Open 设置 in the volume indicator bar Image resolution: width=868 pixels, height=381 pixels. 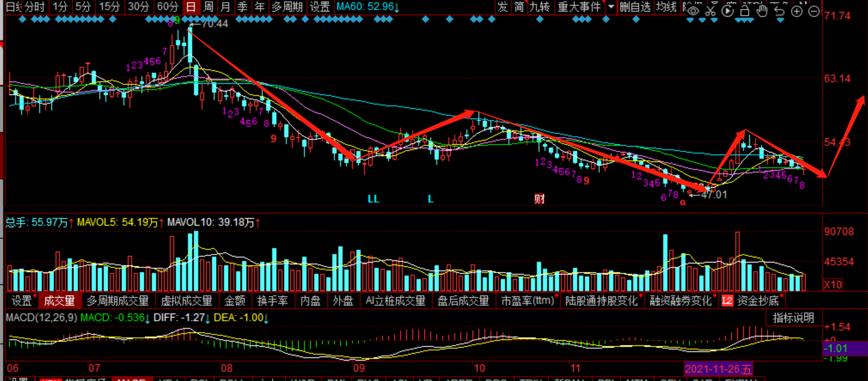22,301
